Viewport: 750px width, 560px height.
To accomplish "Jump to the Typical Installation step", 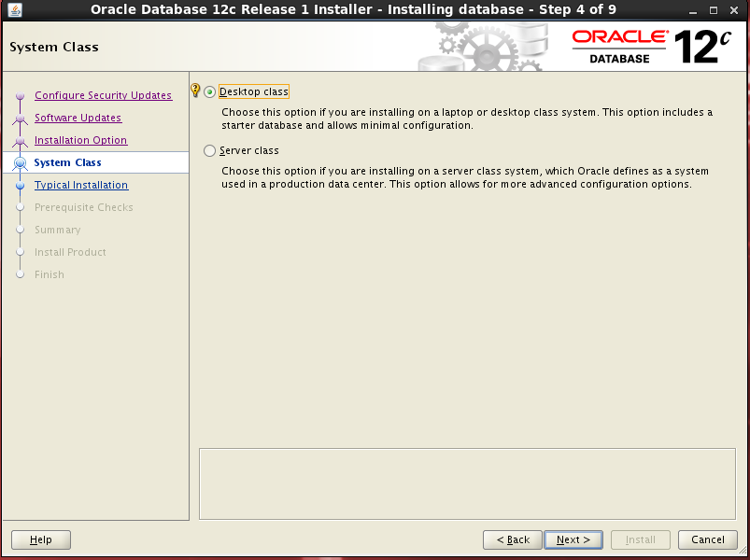I will [81, 185].
